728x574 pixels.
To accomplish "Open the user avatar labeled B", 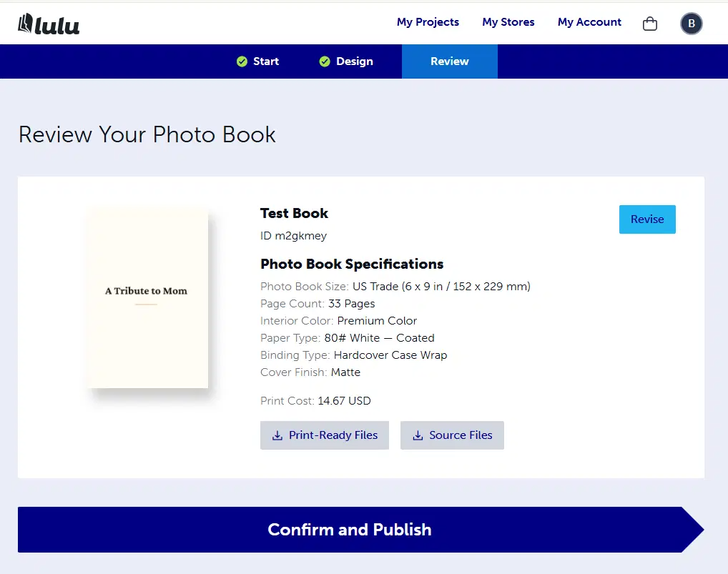I will pos(691,24).
